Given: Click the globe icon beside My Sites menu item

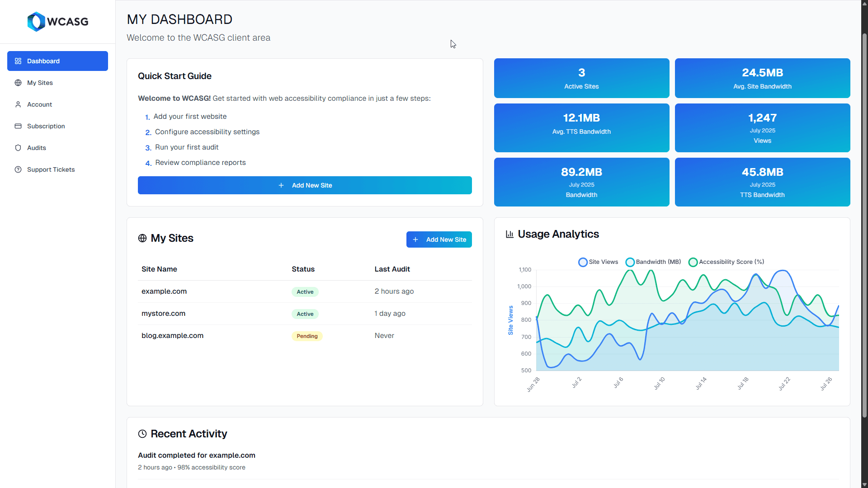Looking at the screenshot, I should 18,83.
